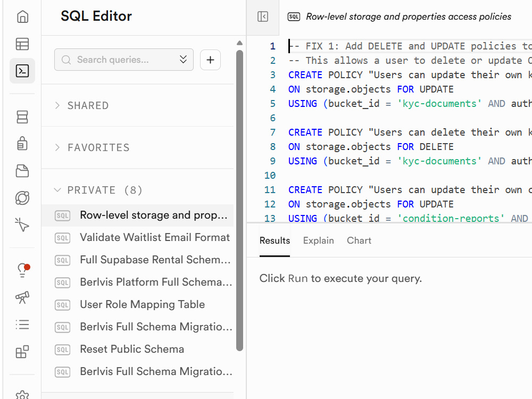Click line 12 FOR UPDATE code
The height and width of the screenshot is (399, 532).
point(425,204)
